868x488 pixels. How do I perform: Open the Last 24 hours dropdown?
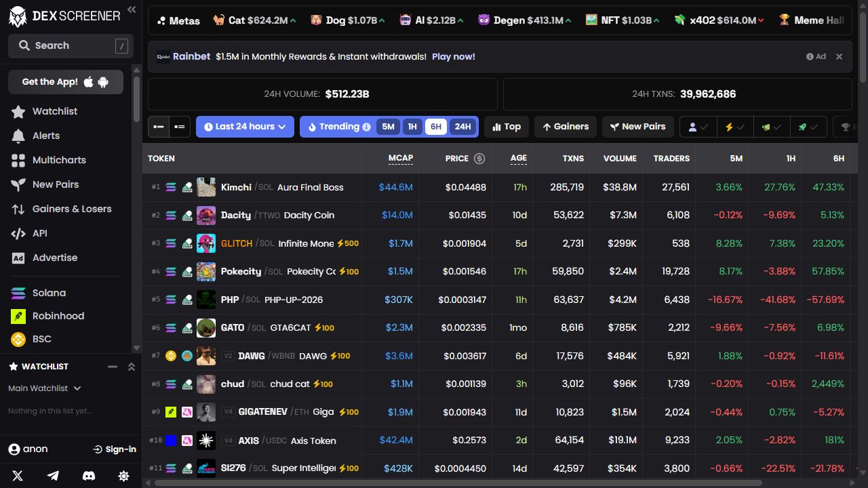click(x=245, y=127)
